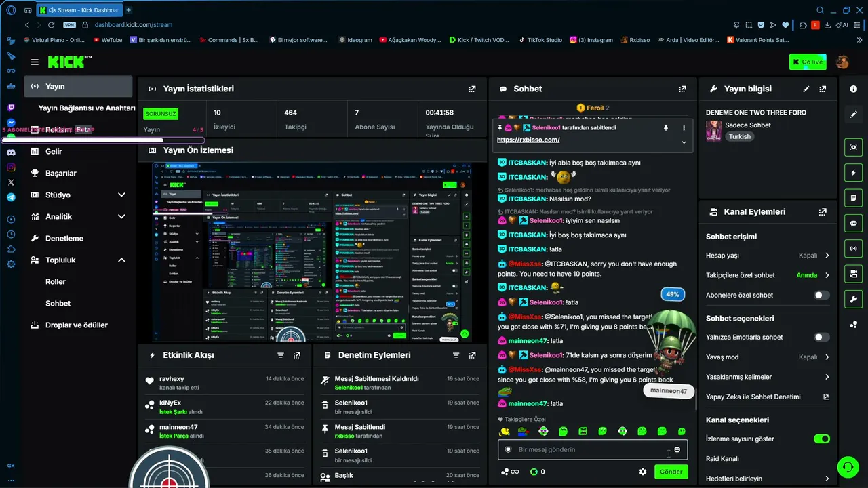
Task: Open pinned message three-dot options
Action: [x=684, y=127]
